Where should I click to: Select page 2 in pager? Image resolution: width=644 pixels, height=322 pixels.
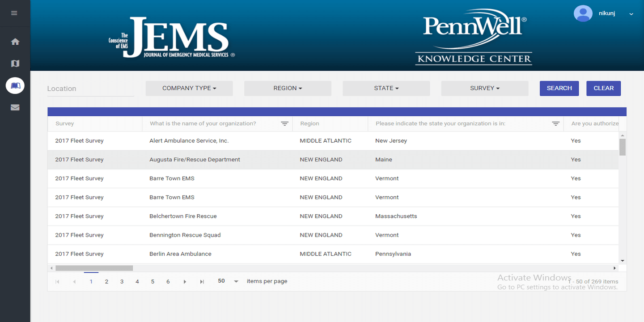[x=106, y=282]
